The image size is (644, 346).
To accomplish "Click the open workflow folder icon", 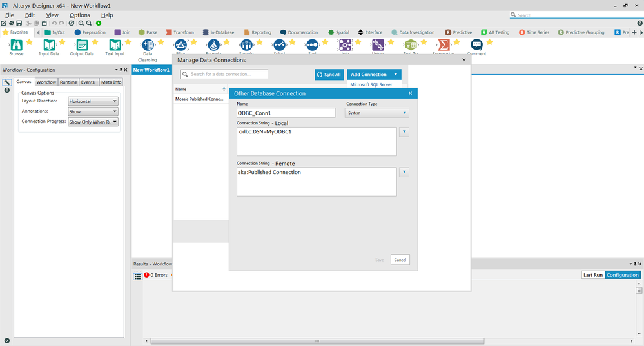I will click(x=11, y=23).
